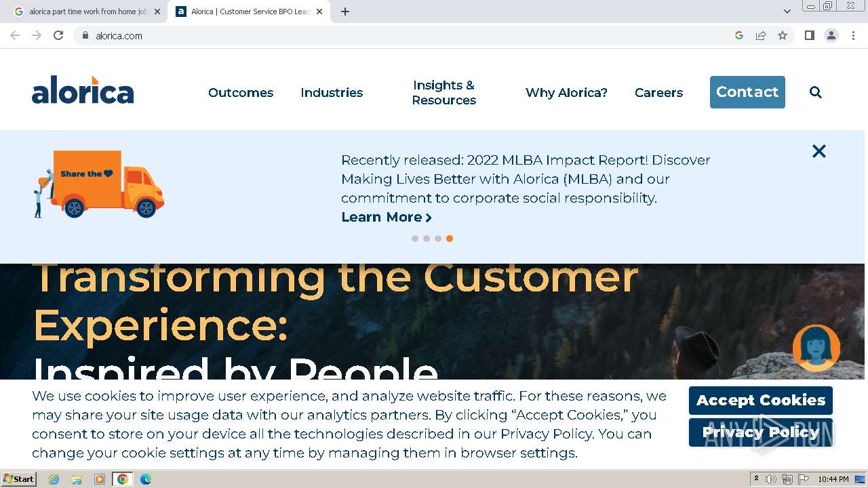Open the Privacy Policy button
This screenshot has width=868, height=488.
(x=761, y=432)
